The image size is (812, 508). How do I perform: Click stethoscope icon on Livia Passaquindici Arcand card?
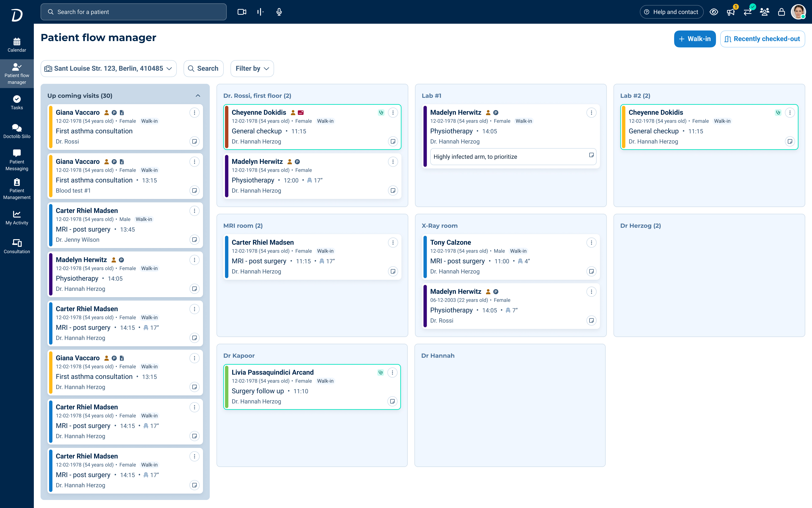(380, 372)
